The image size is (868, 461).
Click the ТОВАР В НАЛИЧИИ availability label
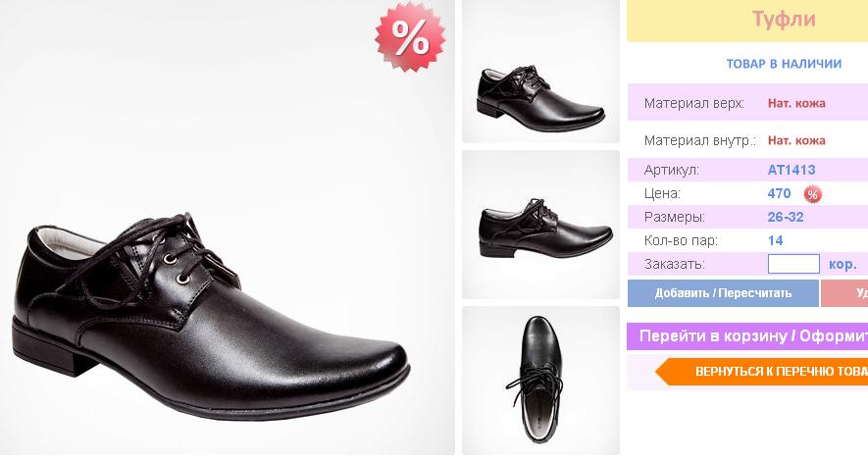pos(784,64)
